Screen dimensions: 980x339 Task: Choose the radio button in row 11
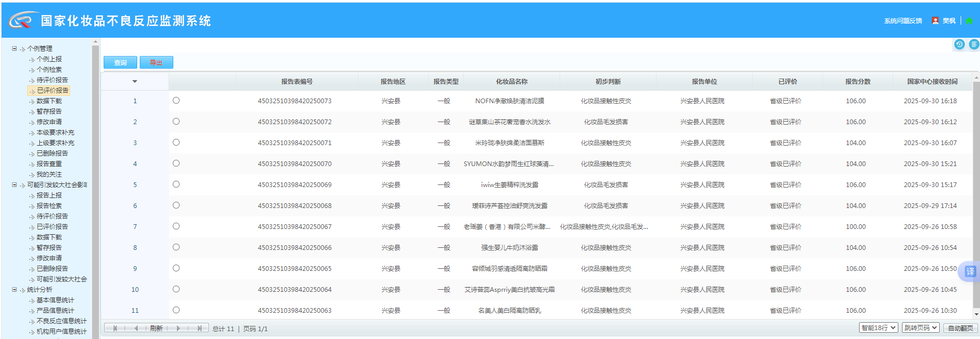176,310
